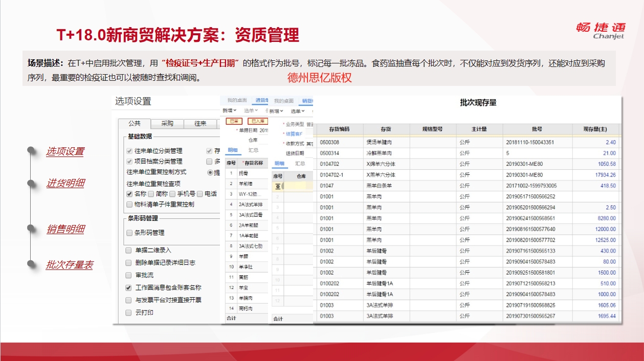Click the 已入库 status stamp
Image resolution: width=644 pixels, height=361 pixels.
tap(257, 121)
